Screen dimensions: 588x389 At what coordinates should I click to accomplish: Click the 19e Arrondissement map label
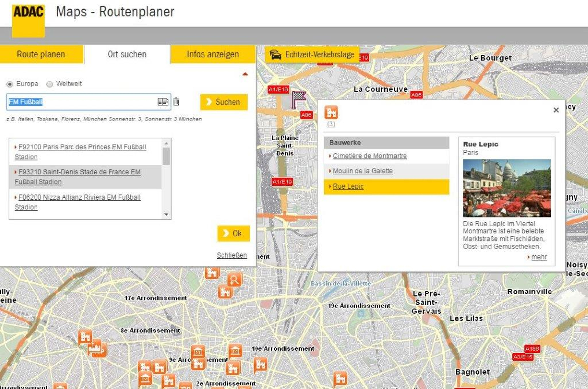point(359,306)
